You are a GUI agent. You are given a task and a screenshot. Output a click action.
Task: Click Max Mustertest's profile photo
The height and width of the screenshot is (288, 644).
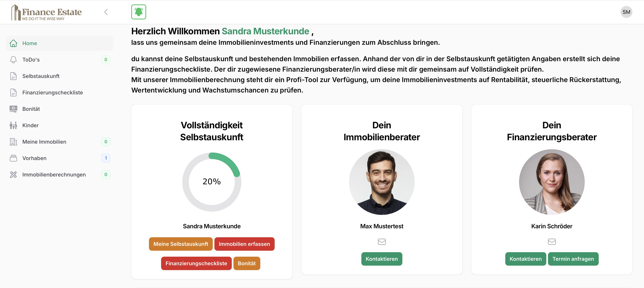pyautogui.click(x=381, y=182)
